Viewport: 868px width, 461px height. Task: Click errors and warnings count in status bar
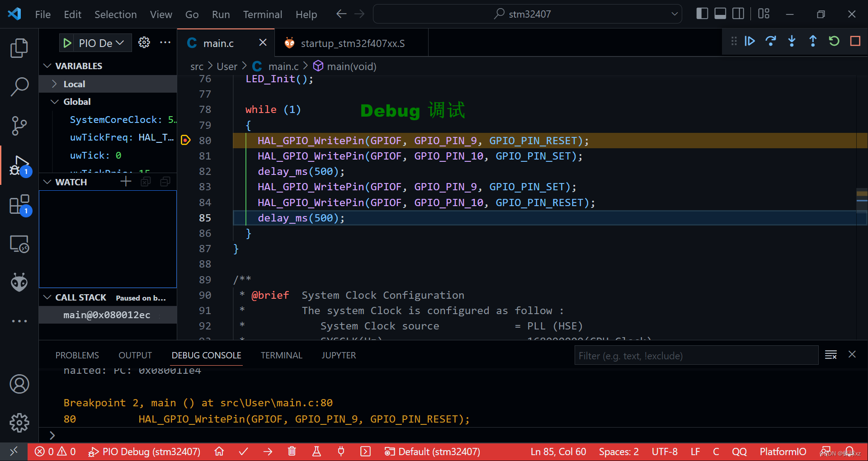pos(55,452)
